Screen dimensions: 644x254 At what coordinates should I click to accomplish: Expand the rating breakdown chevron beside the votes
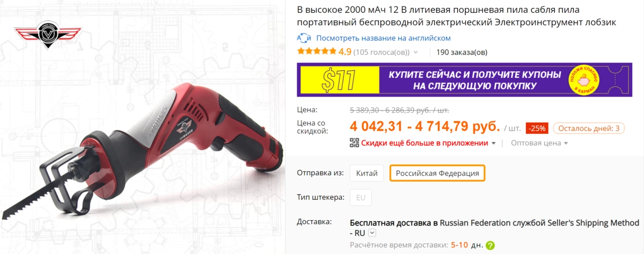tap(431, 53)
